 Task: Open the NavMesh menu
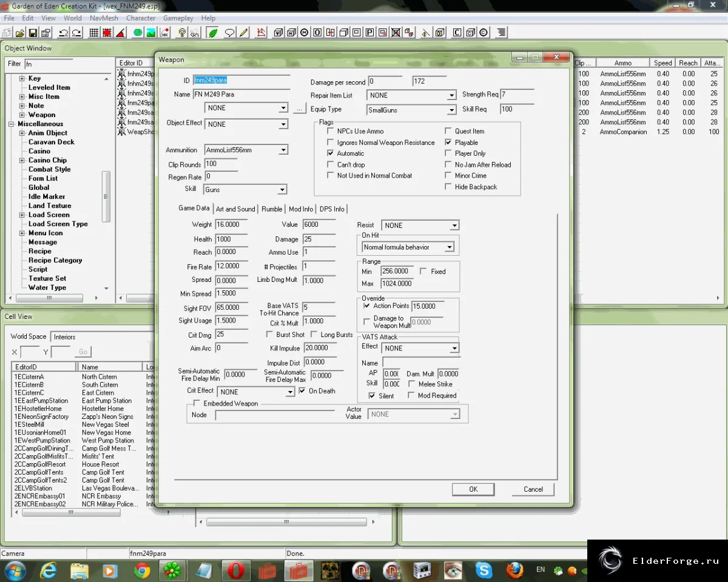coord(104,18)
